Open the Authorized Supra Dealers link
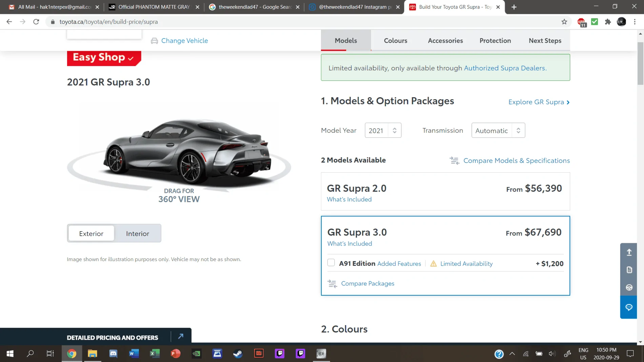The height and width of the screenshot is (362, 644). coord(505,68)
